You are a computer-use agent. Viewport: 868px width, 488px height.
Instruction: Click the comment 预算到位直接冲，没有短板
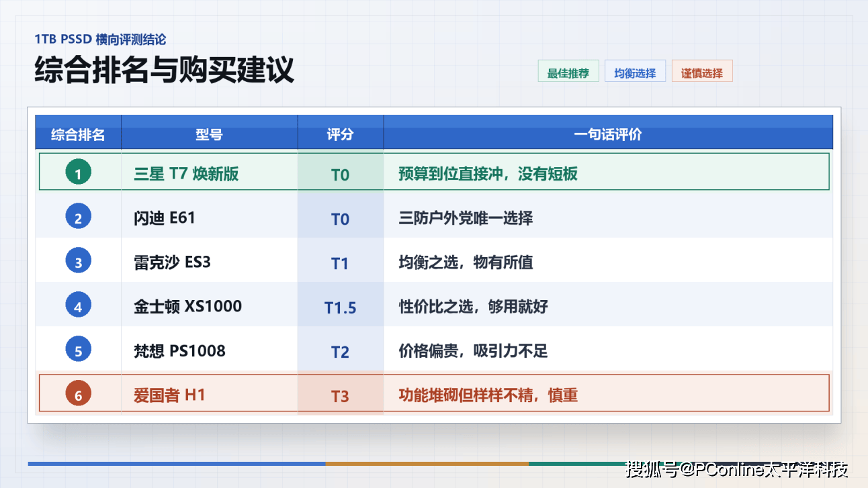pyautogui.click(x=488, y=175)
